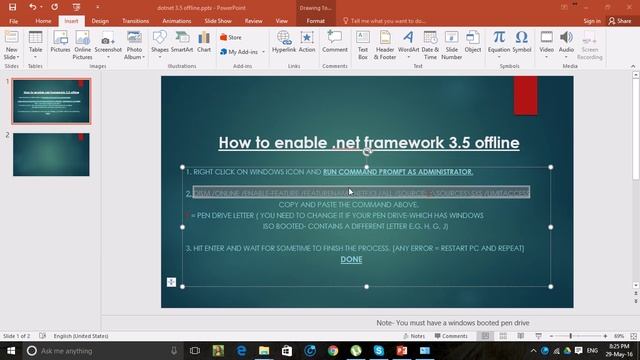Switch to the Transitions tab
The image size is (640, 360).
point(136,21)
